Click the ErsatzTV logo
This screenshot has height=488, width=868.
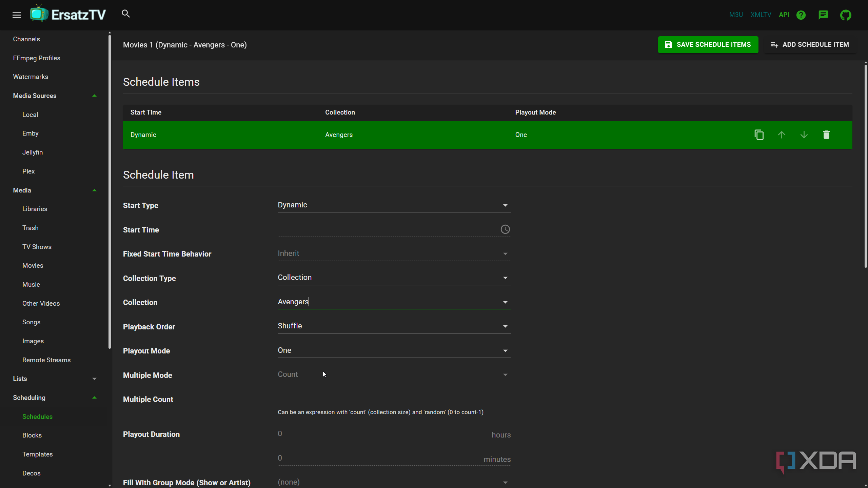pyautogui.click(x=68, y=14)
